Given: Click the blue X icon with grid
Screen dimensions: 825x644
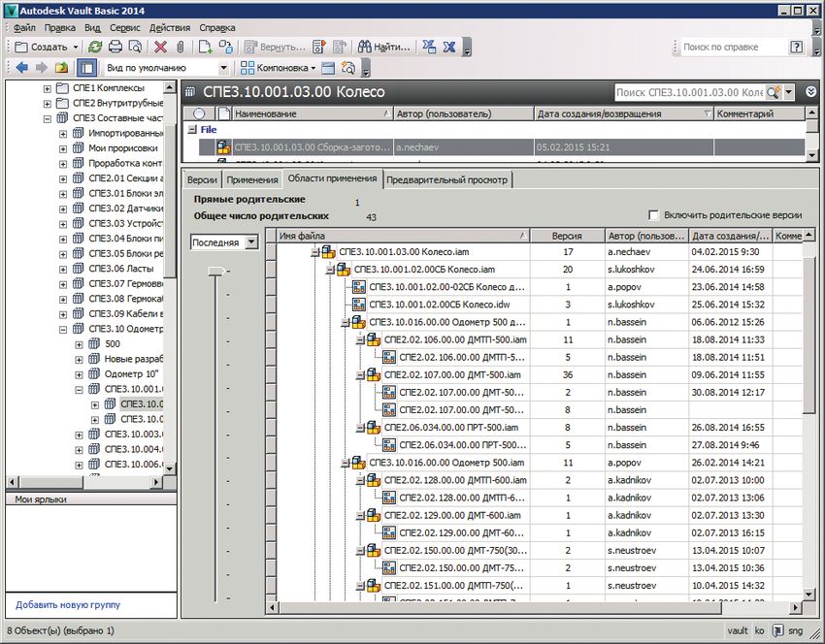Looking at the screenshot, I should click(429, 47).
